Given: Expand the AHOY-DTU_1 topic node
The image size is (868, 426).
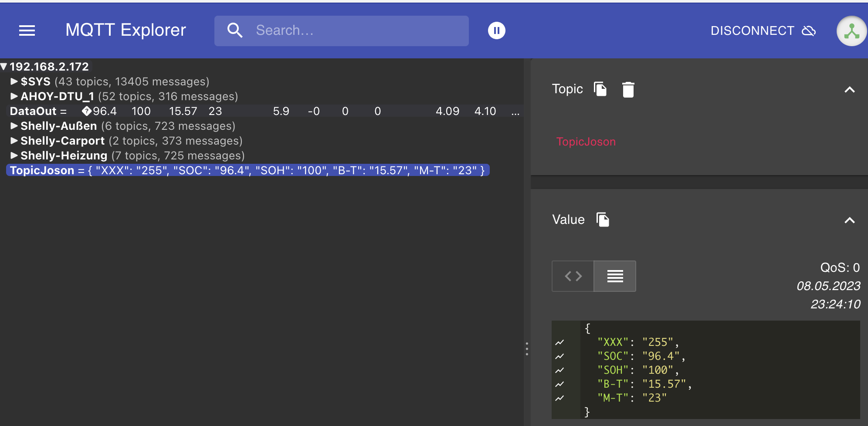Looking at the screenshot, I should point(14,96).
